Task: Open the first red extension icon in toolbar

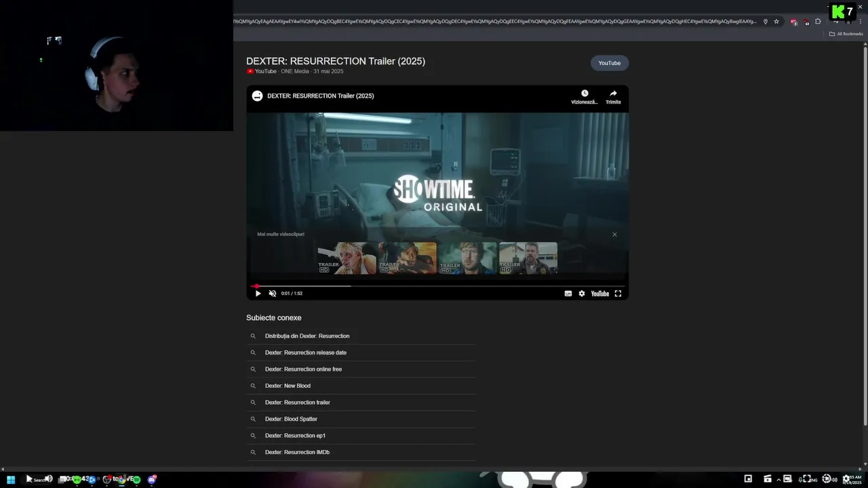Action: (x=793, y=22)
